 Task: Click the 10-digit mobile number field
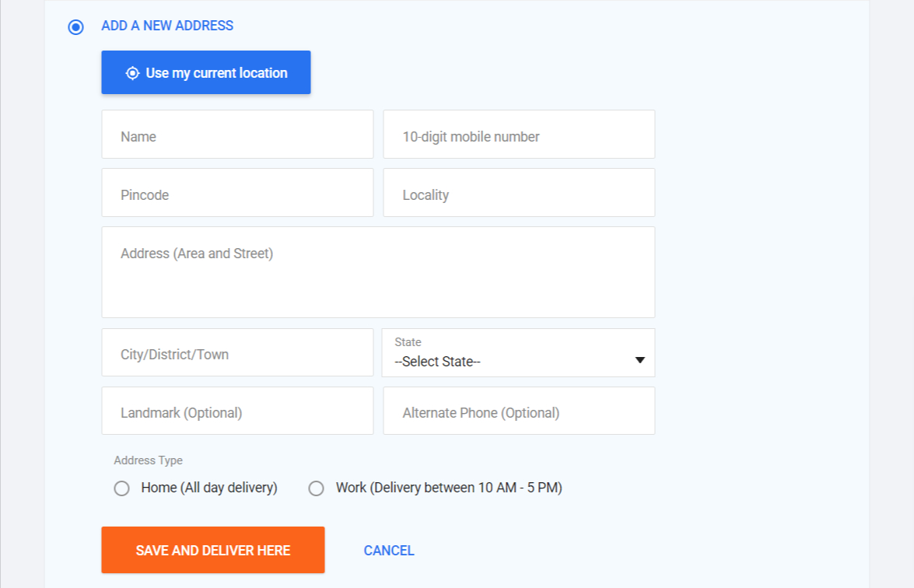(x=519, y=135)
